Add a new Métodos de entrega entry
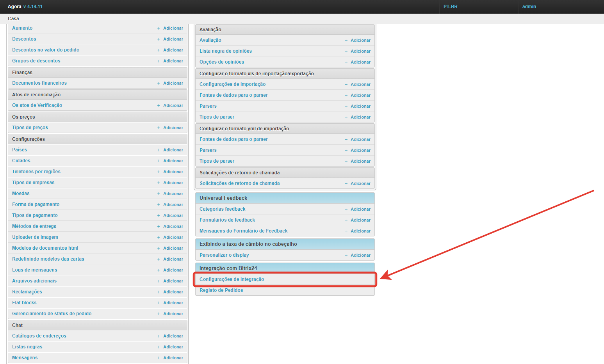Viewport: 604px width, 364px height. pos(173,227)
